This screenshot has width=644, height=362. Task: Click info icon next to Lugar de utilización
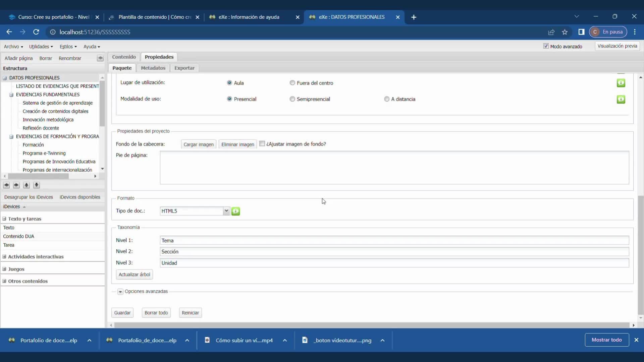621,83
